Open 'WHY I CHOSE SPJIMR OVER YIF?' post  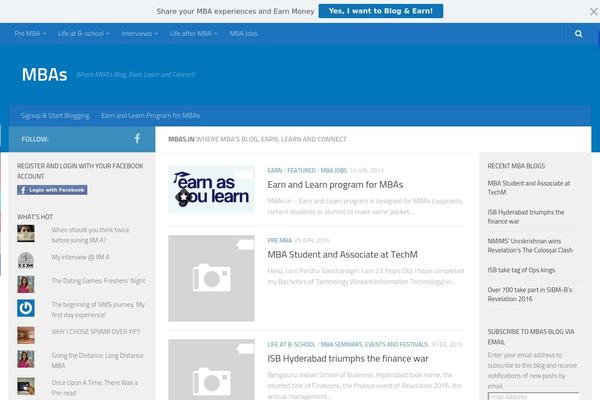(96, 332)
